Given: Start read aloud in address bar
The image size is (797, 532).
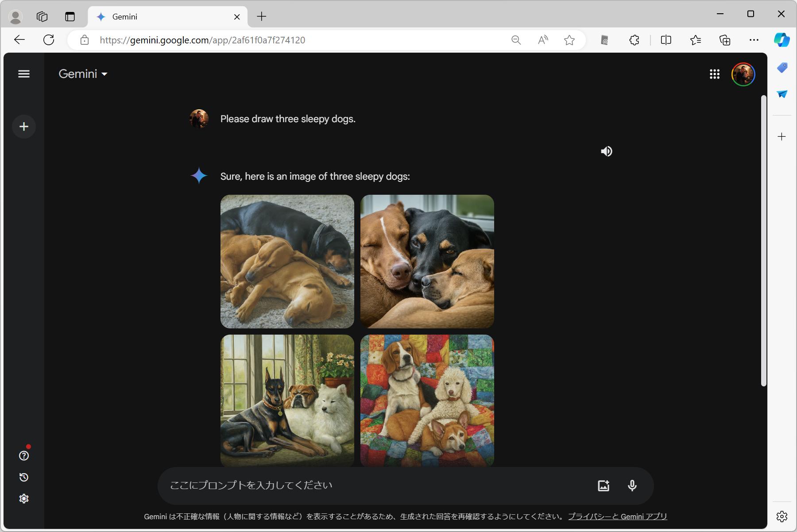Looking at the screenshot, I should click(543, 40).
